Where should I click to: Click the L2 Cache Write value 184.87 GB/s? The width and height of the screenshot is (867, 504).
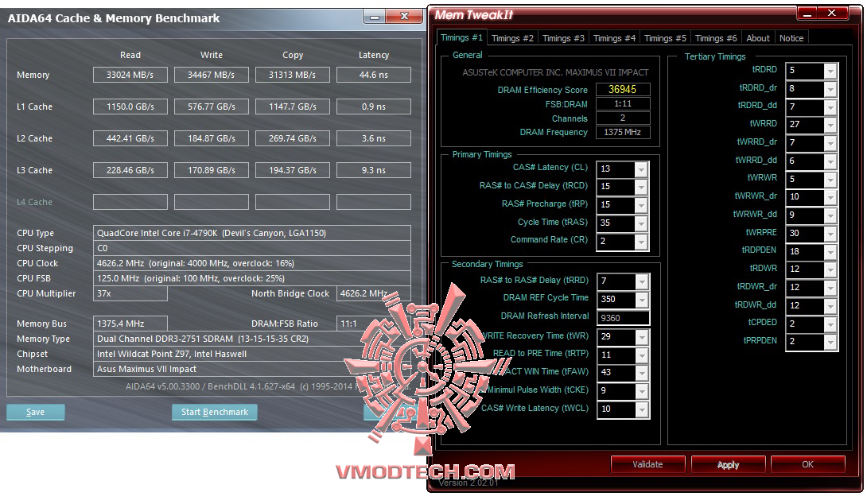click(212, 138)
